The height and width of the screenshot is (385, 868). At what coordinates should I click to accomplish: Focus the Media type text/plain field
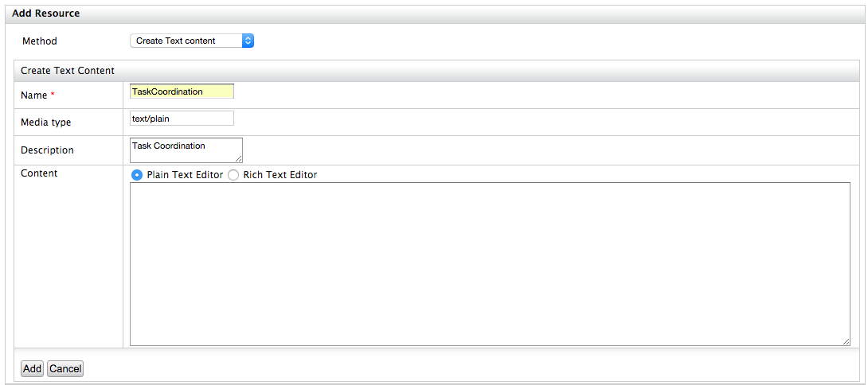[x=182, y=118]
